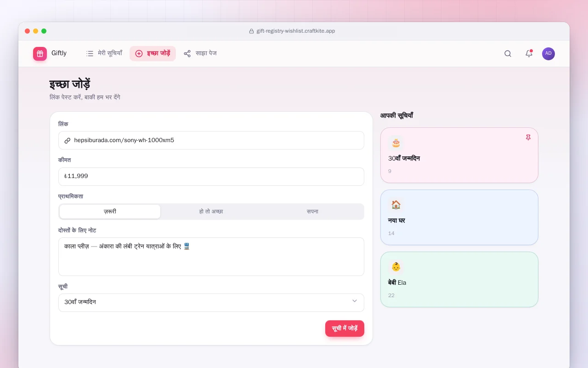
Task: Open notifications bell icon
Action: pos(529,53)
